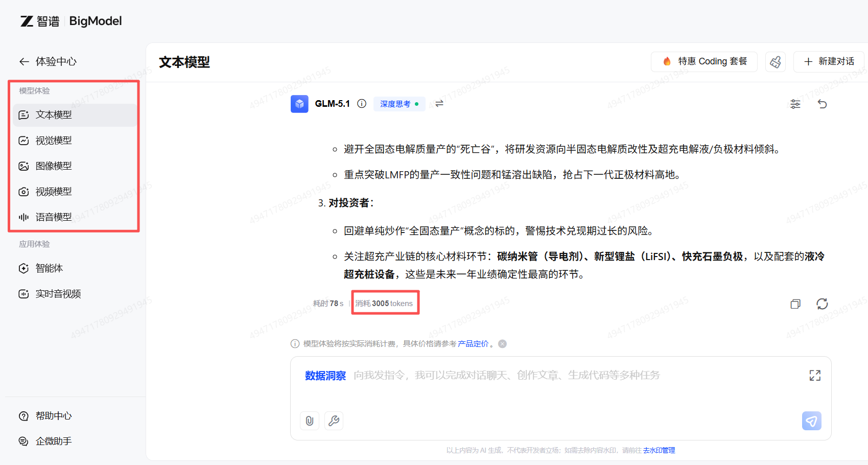Dismiss the billing notice with X
Viewport: 868px width, 465px height.
503,344
